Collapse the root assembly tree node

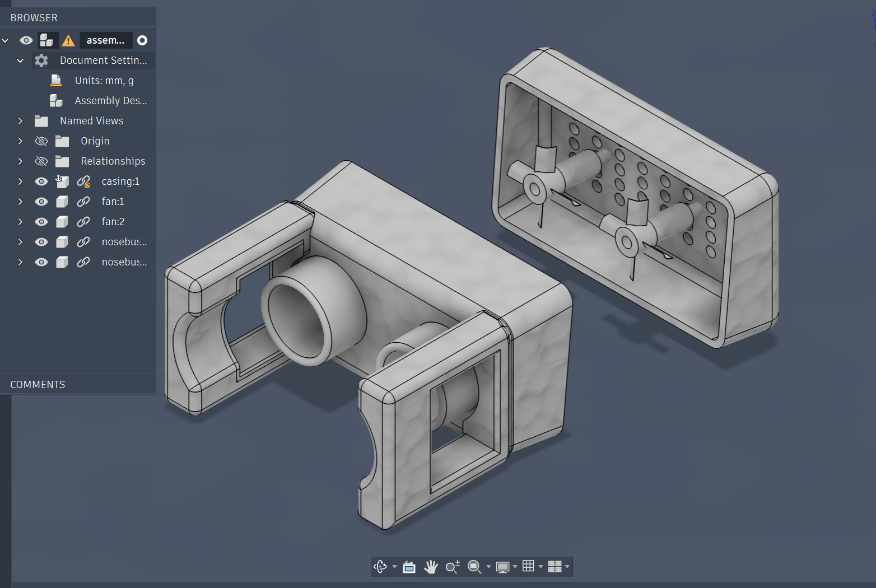pyautogui.click(x=6, y=40)
